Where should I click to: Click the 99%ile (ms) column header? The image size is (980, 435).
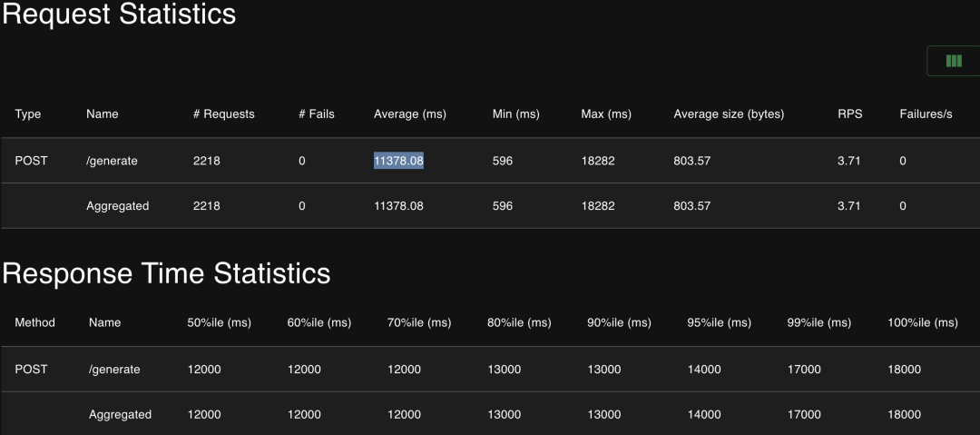(818, 322)
